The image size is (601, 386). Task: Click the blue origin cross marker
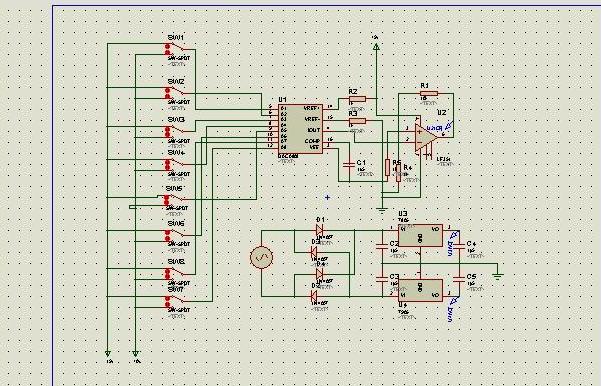[x=327, y=197]
